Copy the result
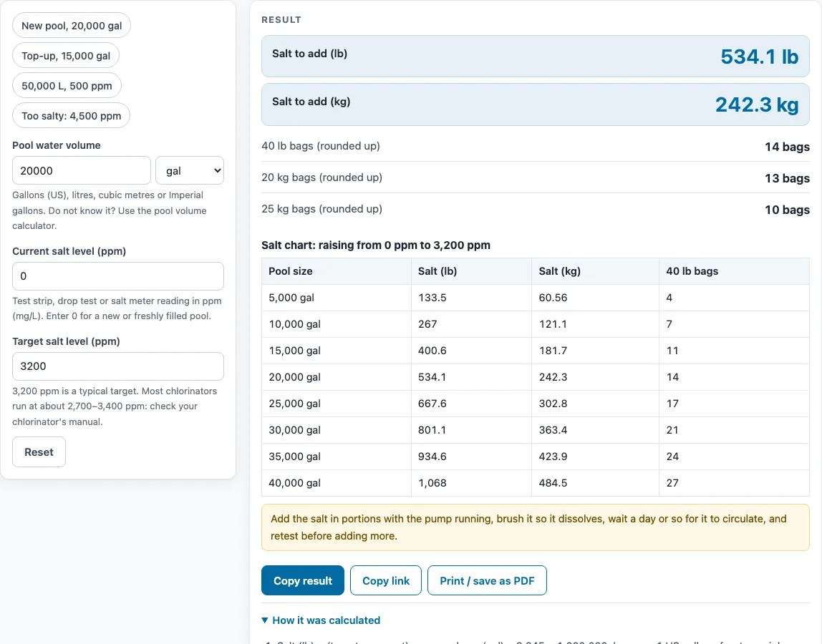This screenshot has height=644, width=822. [x=302, y=580]
